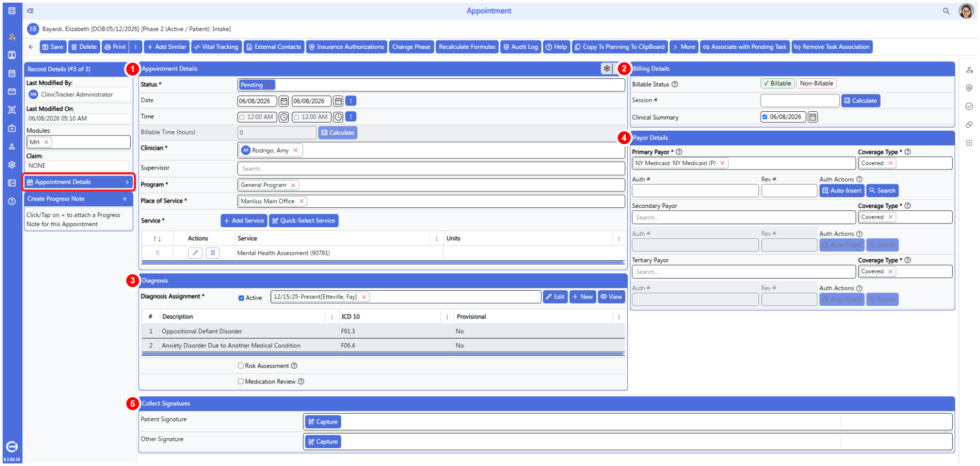The height and width of the screenshot is (466, 980).
Task: Open clock picker for start time
Action: coord(284,117)
